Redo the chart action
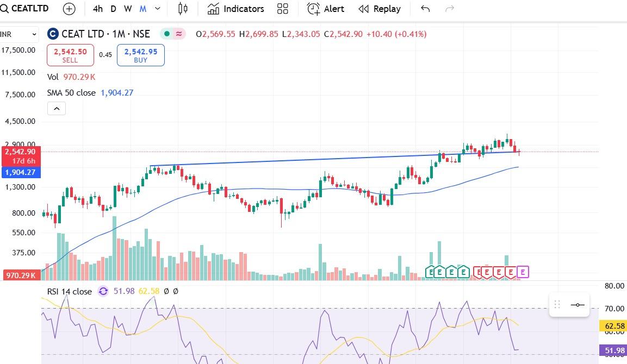 coord(450,9)
